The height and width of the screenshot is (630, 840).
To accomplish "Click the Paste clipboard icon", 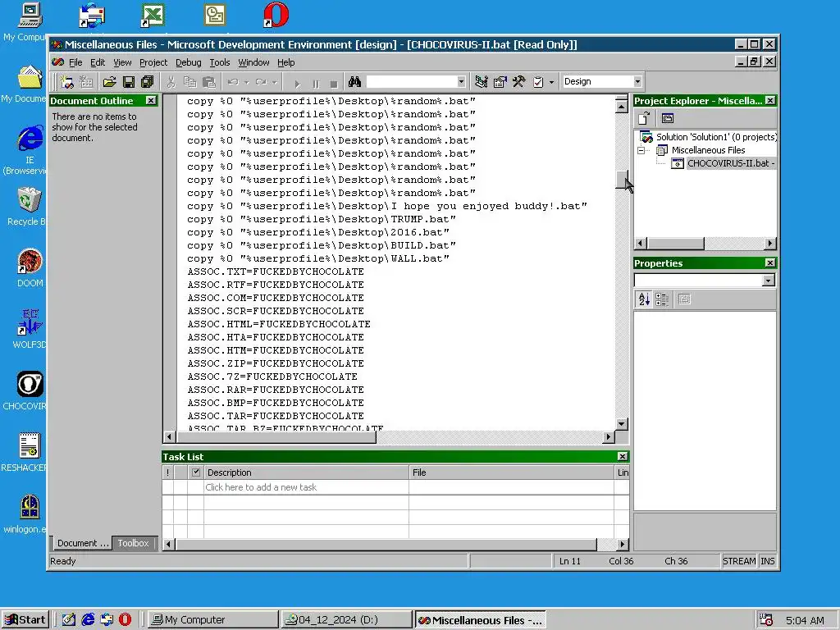I will click(209, 82).
